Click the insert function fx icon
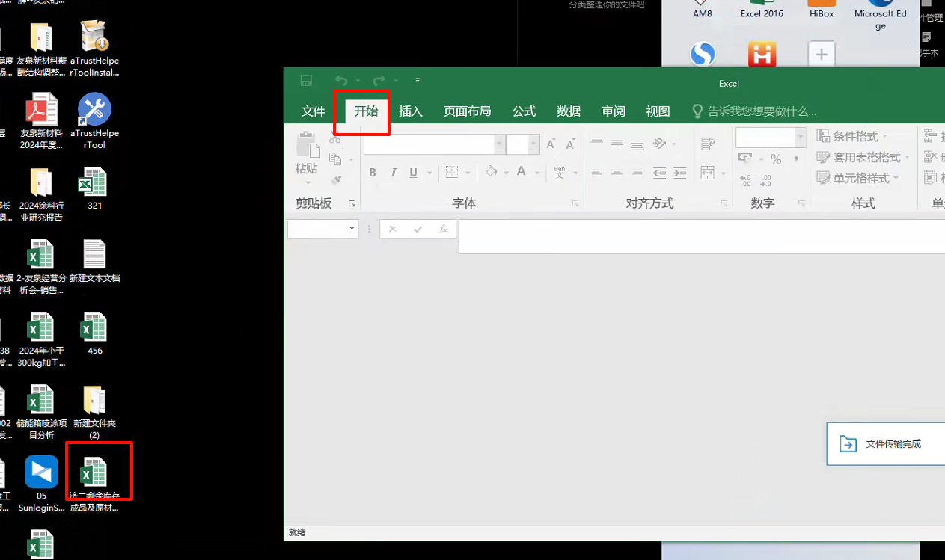Screen dimensions: 945x560 coord(443,230)
